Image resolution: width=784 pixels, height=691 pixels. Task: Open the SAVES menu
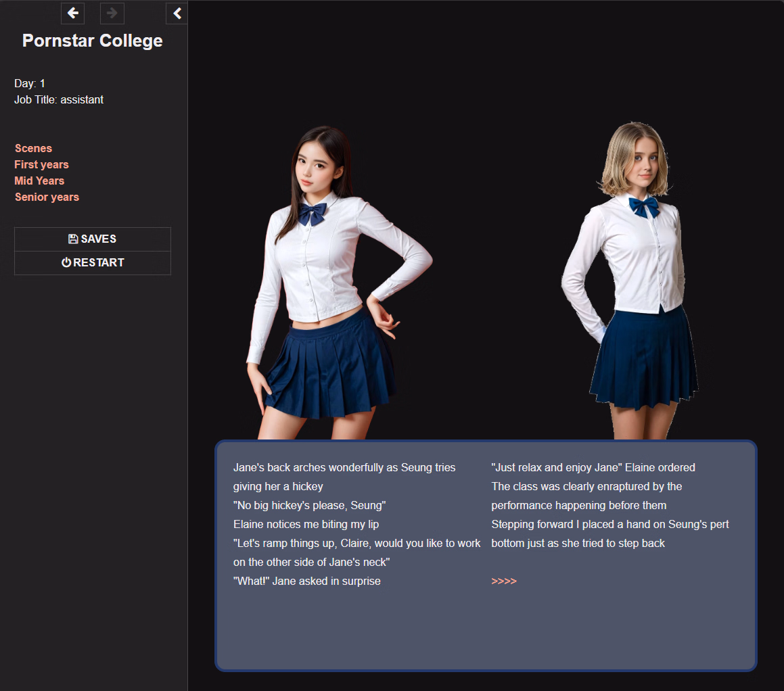(x=93, y=239)
